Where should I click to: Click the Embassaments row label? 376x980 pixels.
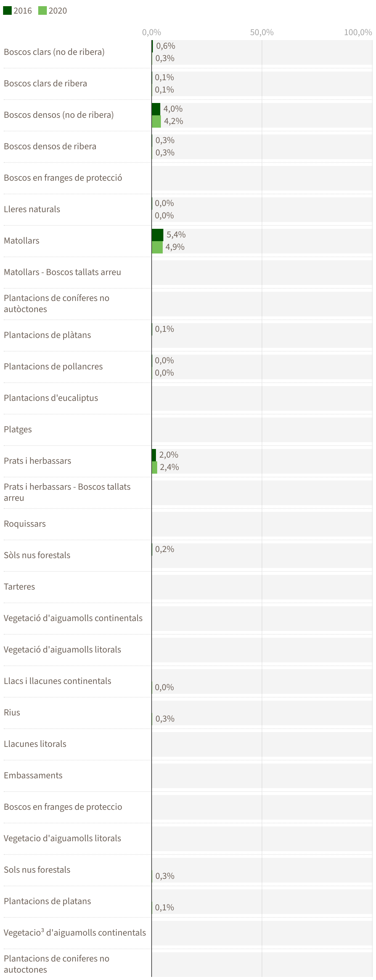pyautogui.click(x=33, y=775)
